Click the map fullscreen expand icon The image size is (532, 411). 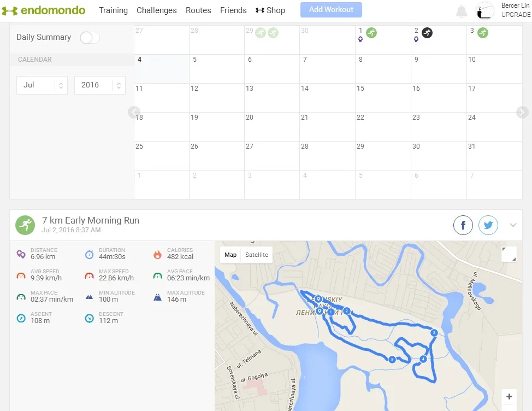pyautogui.click(x=509, y=254)
